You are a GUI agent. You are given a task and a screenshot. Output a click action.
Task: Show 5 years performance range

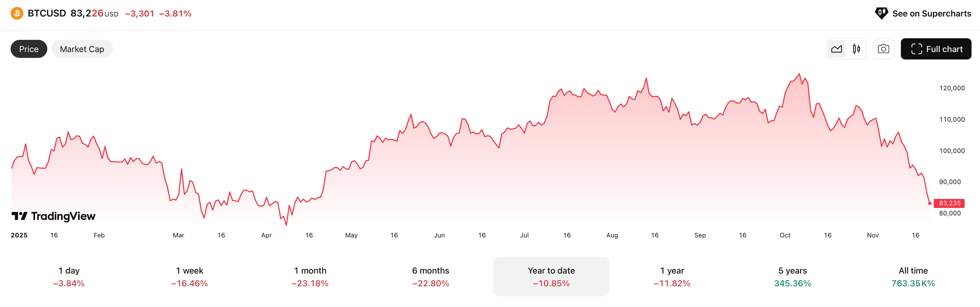pos(792,276)
